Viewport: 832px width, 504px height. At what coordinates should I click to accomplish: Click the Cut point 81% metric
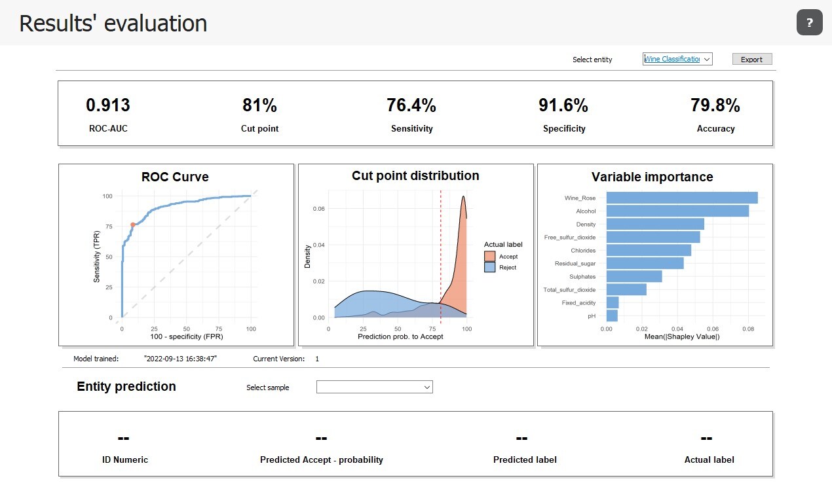pos(259,105)
